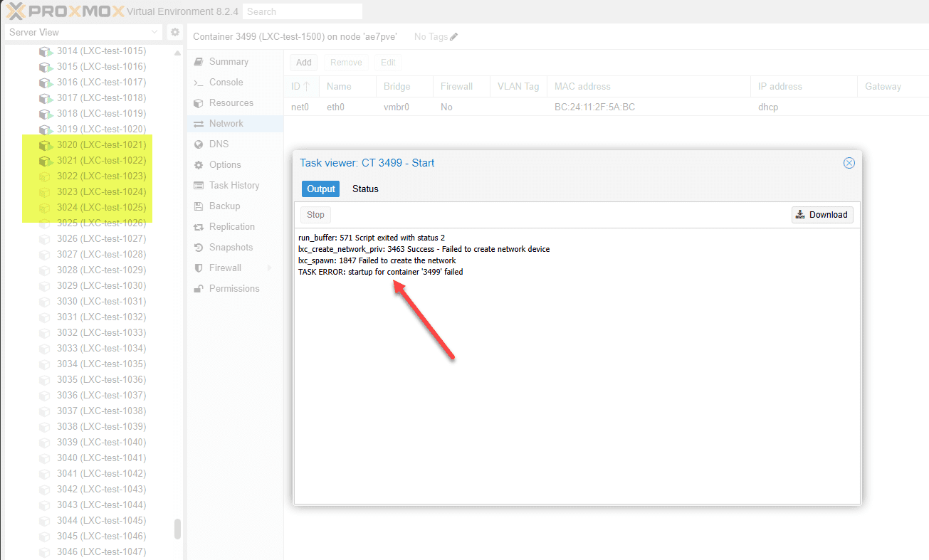Click the Proxmox logo
Image resolution: width=929 pixels, height=560 pixels.
[x=65, y=11]
